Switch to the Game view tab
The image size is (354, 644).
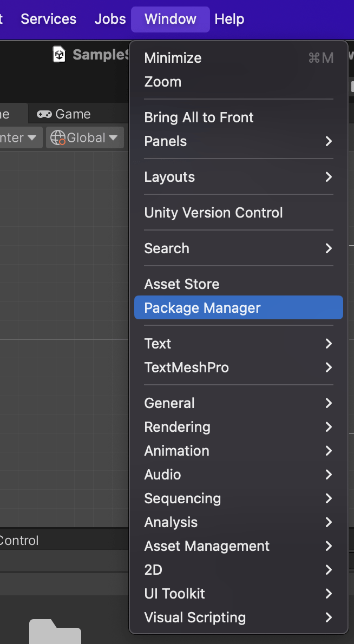(x=64, y=114)
